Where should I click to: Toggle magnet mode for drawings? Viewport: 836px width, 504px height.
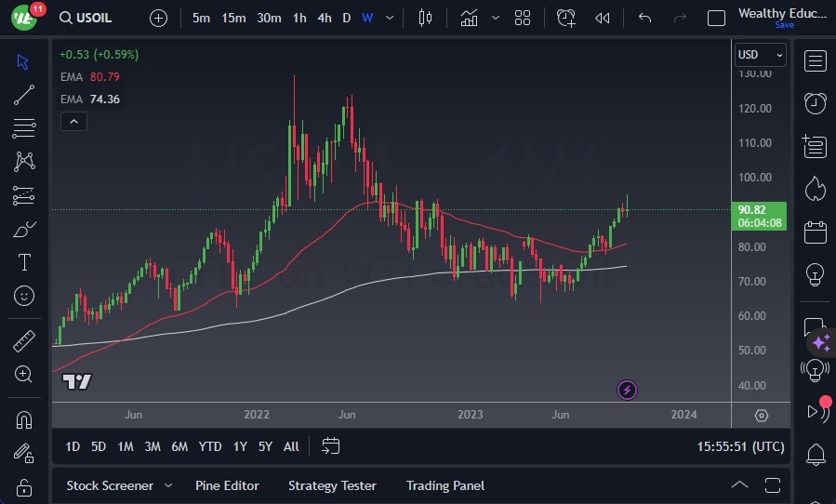(x=24, y=419)
